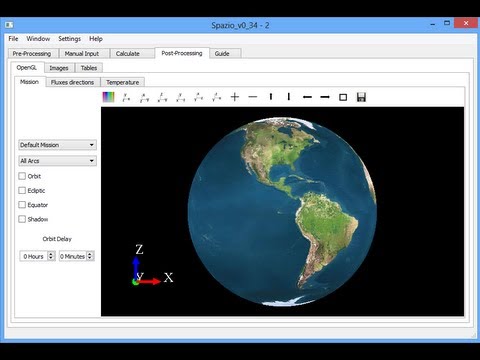Select the Post-Processing tab
Image resolution: width=480 pixels, height=360 pixels.
pyautogui.click(x=182, y=53)
